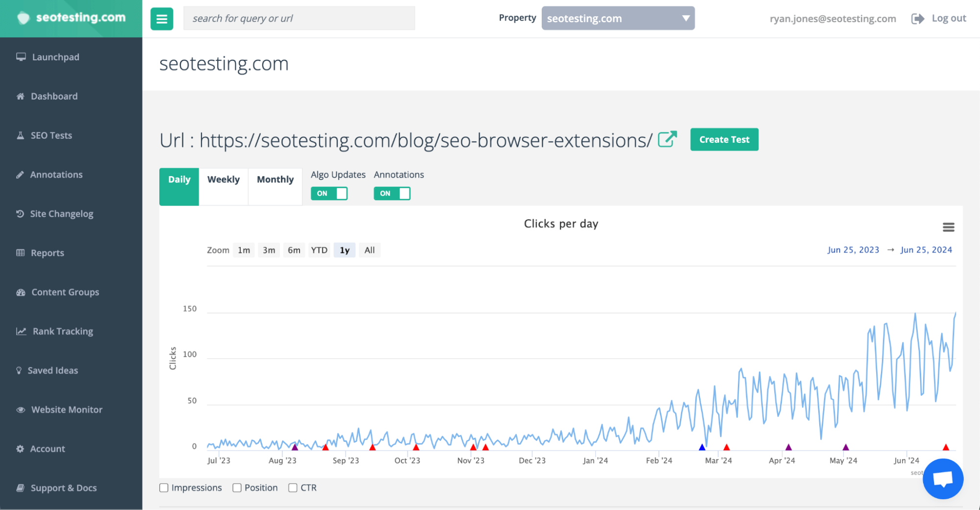Screen dimensions: 980x510
Task: Click the Saved Ideas lightbulb icon
Action: (x=19, y=371)
